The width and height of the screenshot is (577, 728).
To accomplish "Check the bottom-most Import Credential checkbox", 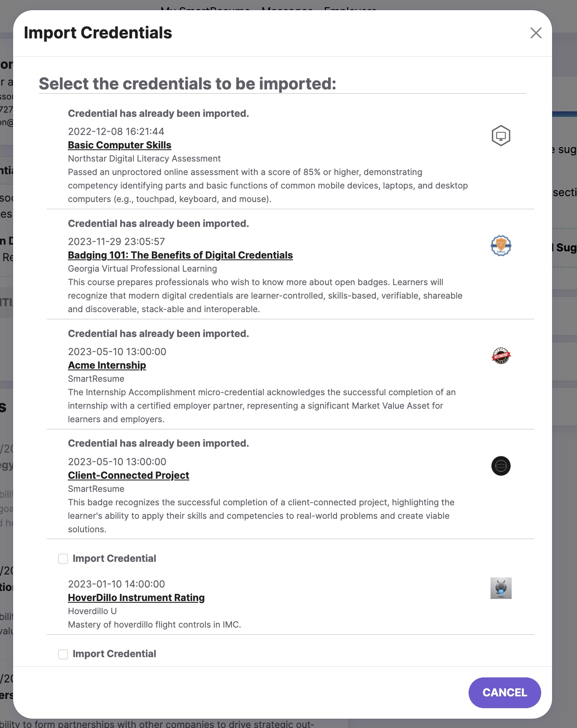I will point(63,654).
